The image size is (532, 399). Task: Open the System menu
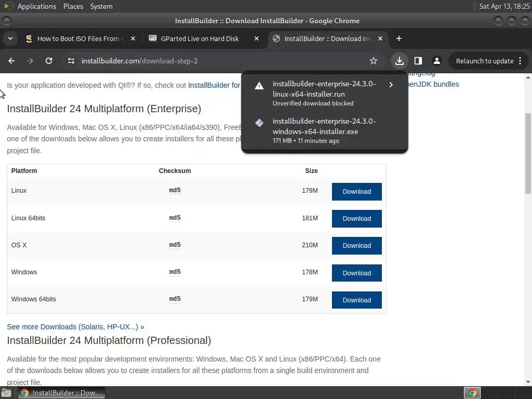pyautogui.click(x=101, y=6)
